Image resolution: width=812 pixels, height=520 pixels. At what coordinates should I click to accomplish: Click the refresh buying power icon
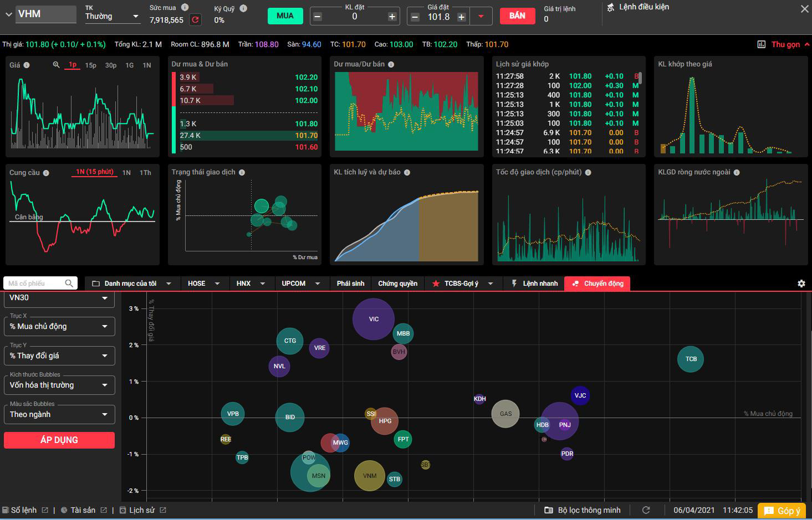pyautogui.click(x=195, y=20)
